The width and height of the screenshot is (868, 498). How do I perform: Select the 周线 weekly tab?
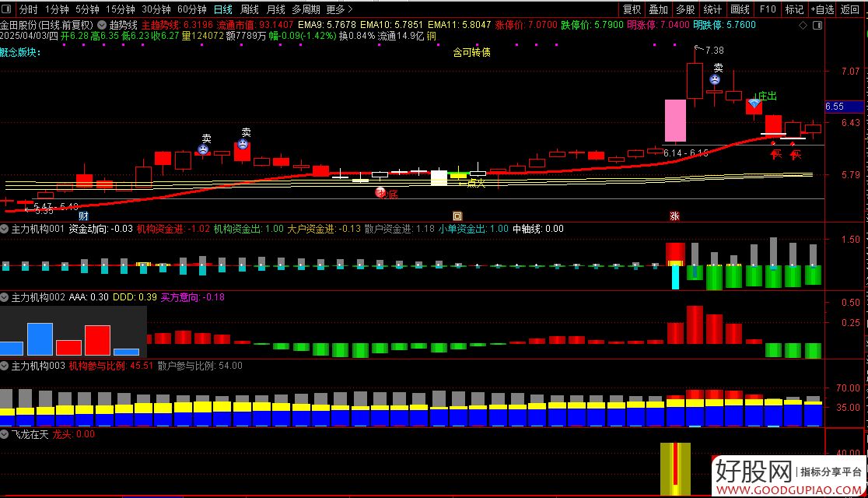click(x=249, y=9)
